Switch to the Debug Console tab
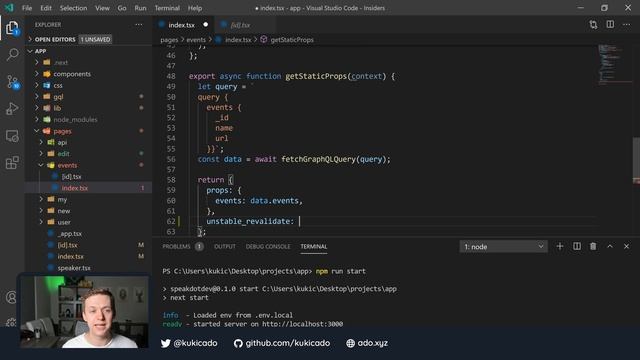Viewport: 640px width, 360px height. click(x=268, y=246)
